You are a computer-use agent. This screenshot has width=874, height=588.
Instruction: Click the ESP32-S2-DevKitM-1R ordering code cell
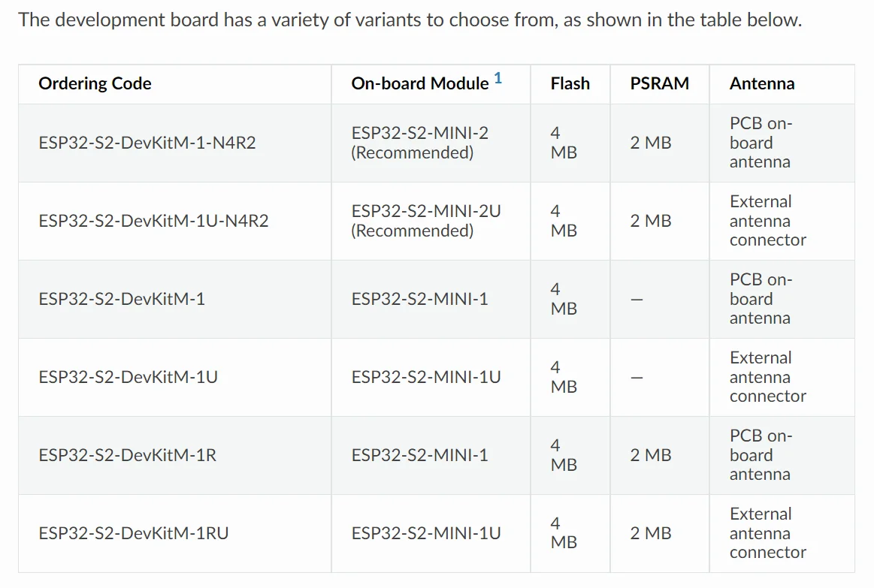pyautogui.click(x=127, y=455)
